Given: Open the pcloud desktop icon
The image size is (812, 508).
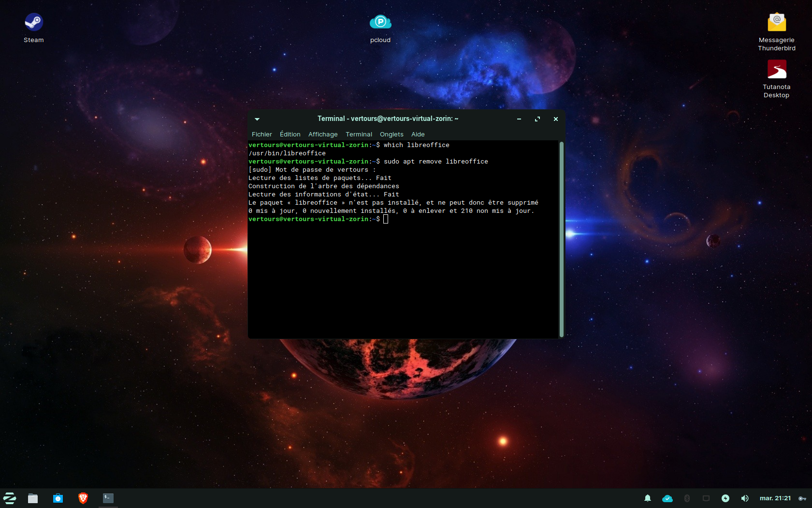Looking at the screenshot, I should 380,23.
